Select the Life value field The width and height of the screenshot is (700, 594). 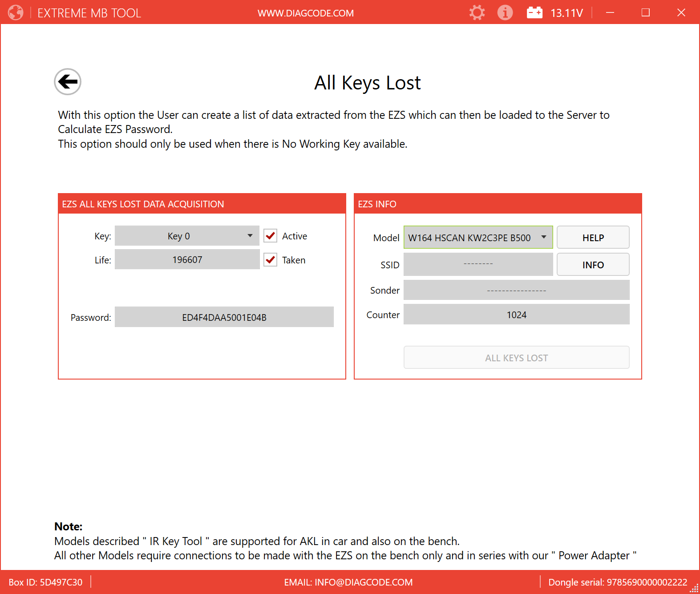(x=187, y=260)
